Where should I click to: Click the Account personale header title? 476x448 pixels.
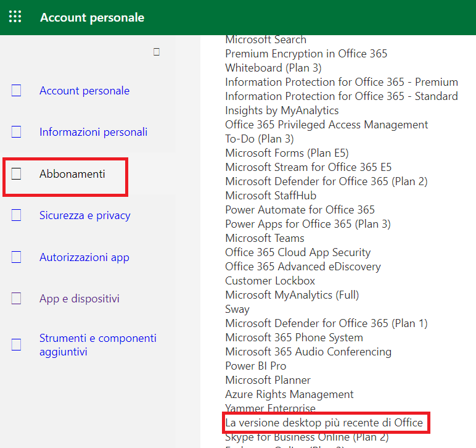tap(92, 18)
